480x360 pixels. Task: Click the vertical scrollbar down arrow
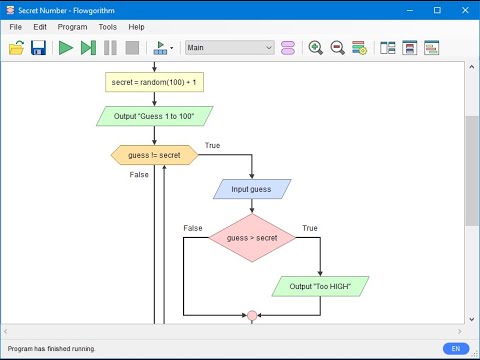[472, 319]
